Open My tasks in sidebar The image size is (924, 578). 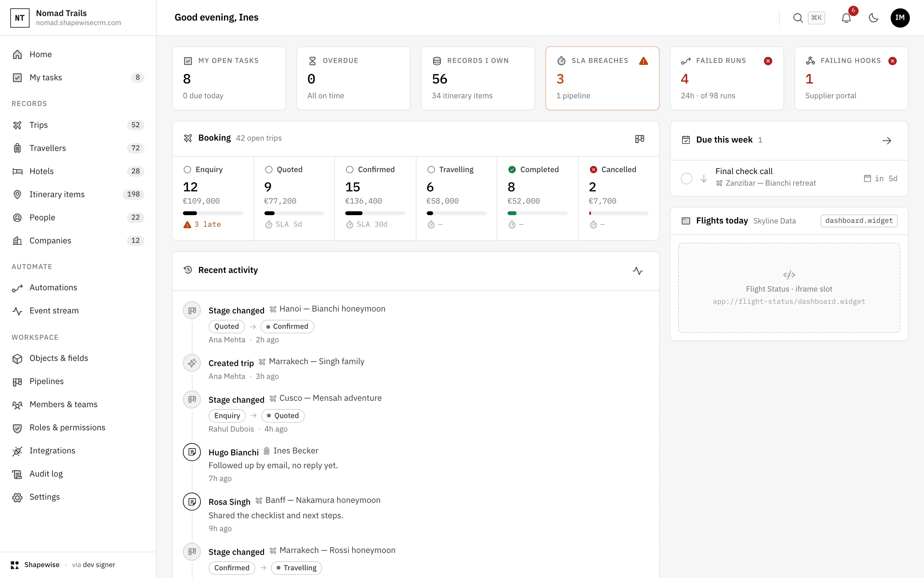click(78, 78)
